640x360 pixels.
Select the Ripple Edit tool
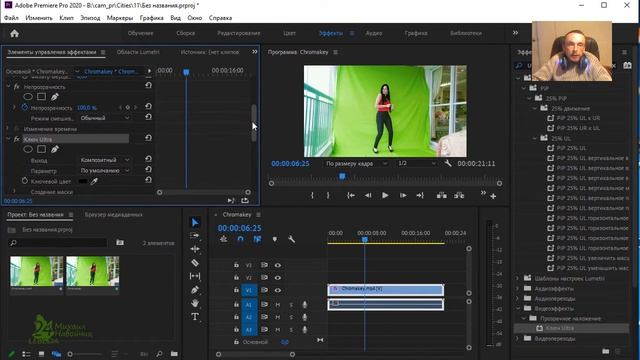tap(195, 249)
